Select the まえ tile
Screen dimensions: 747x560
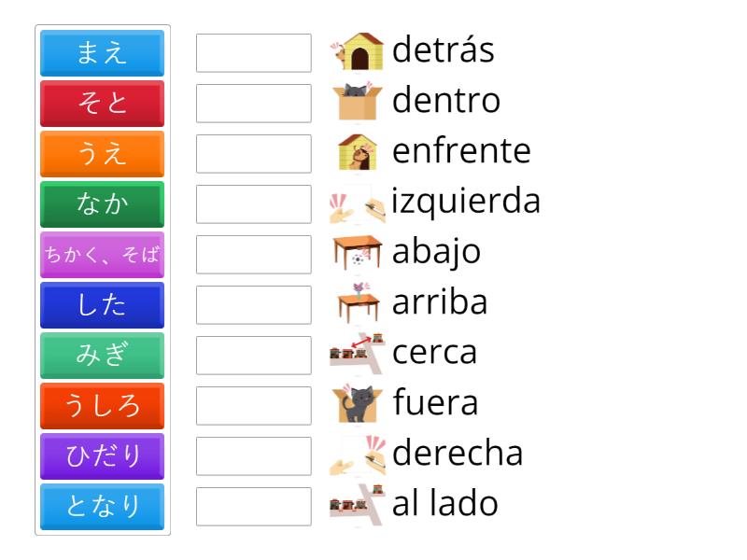(102, 53)
